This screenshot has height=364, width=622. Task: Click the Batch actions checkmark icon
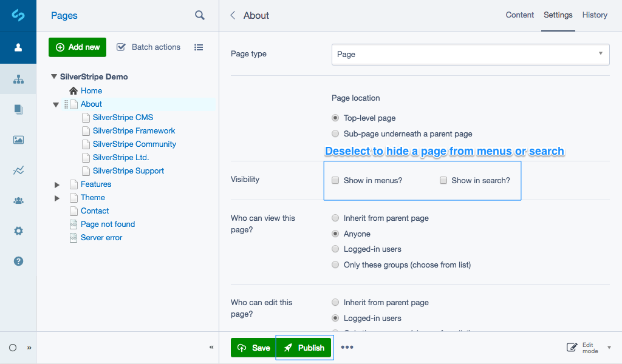point(121,47)
